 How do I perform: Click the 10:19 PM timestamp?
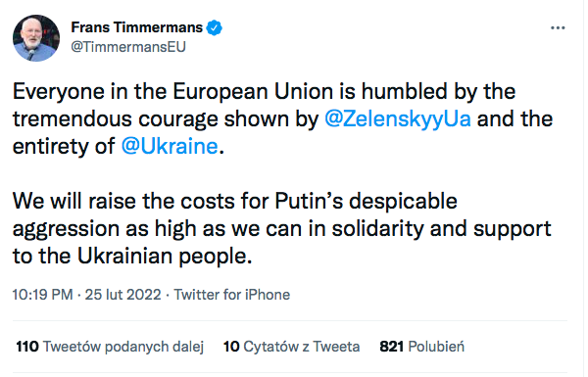(x=42, y=295)
